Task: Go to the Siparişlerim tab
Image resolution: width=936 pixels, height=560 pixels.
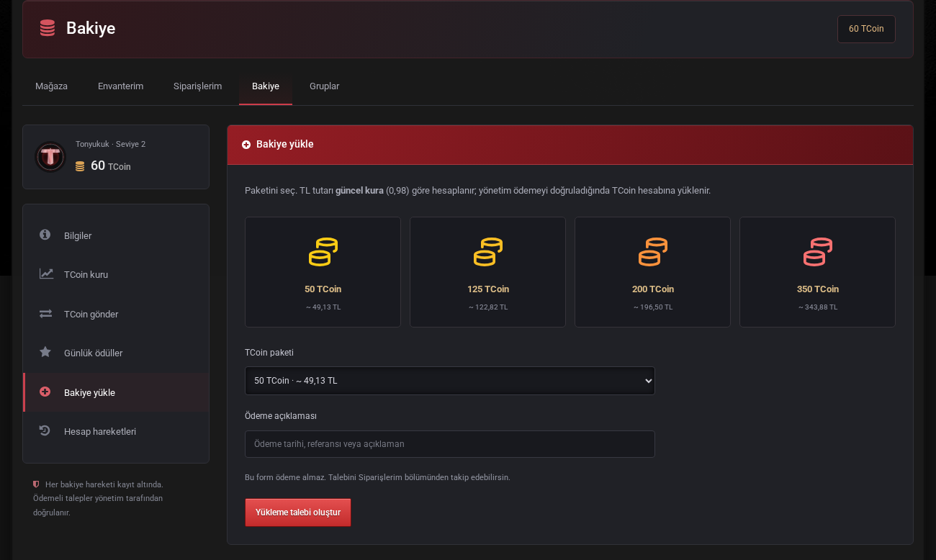Action: (197, 86)
